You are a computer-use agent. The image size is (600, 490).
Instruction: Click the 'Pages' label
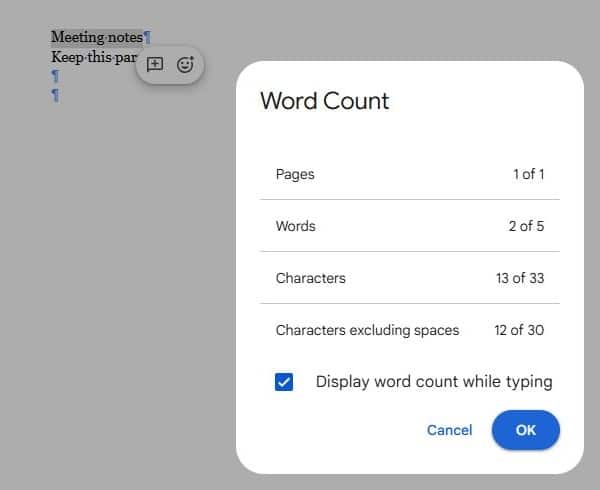pyautogui.click(x=295, y=174)
